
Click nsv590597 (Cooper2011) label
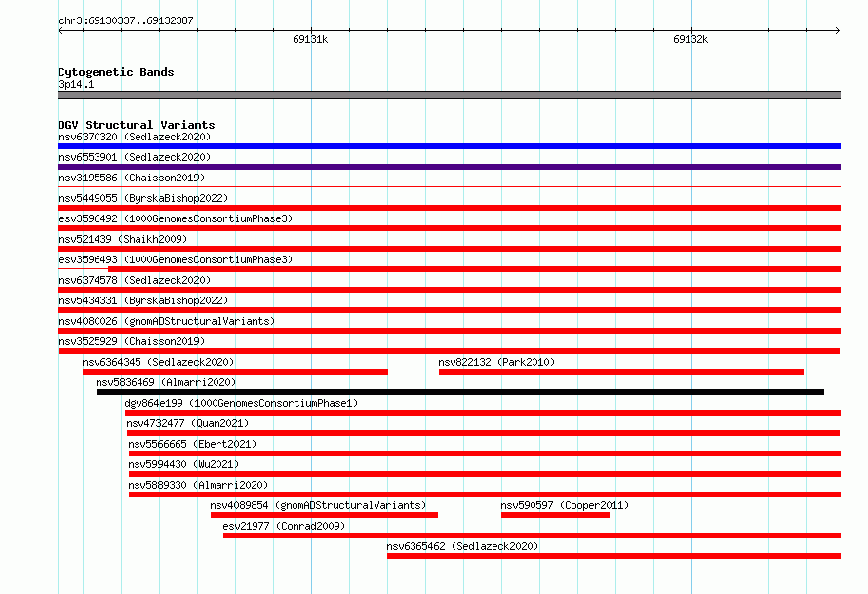tap(565, 505)
